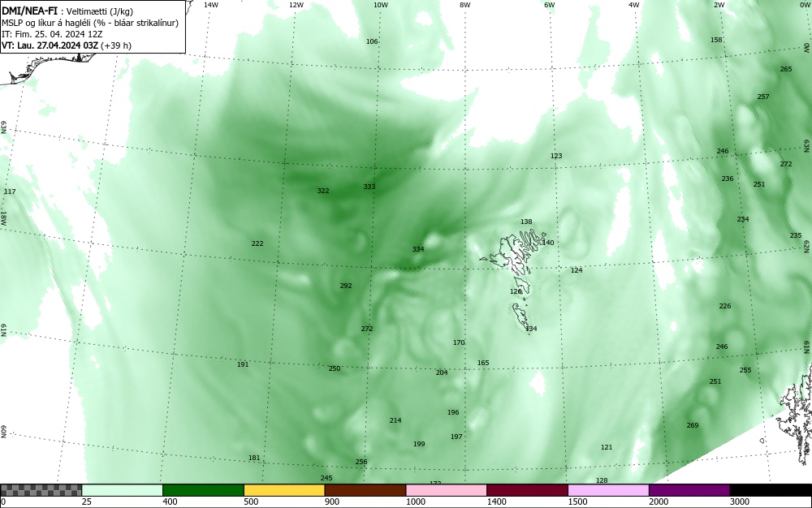Image resolution: width=812 pixels, height=508 pixels.
Task: Click the map value 123
Action: (x=556, y=156)
